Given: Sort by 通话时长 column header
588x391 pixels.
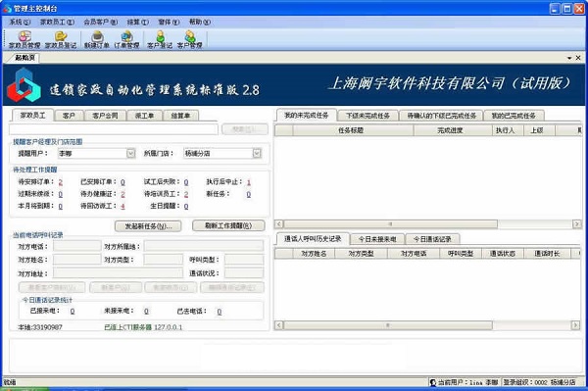Looking at the screenshot, I should 547,254.
